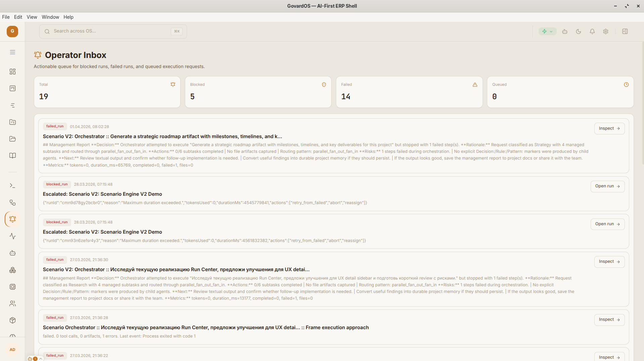This screenshot has width=644, height=361.
Task: Click the ⌘K shortcut badge in search
Action: [177, 32]
